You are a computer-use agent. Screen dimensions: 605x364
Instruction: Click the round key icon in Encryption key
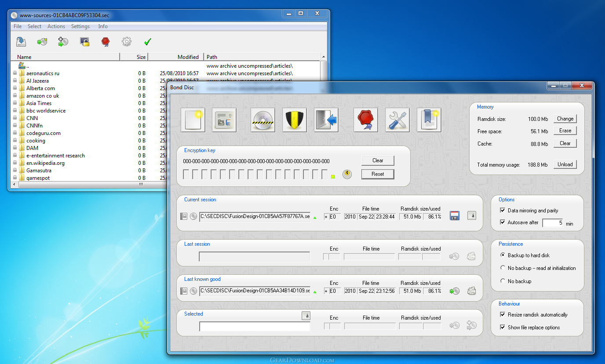click(x=347, y=174)
